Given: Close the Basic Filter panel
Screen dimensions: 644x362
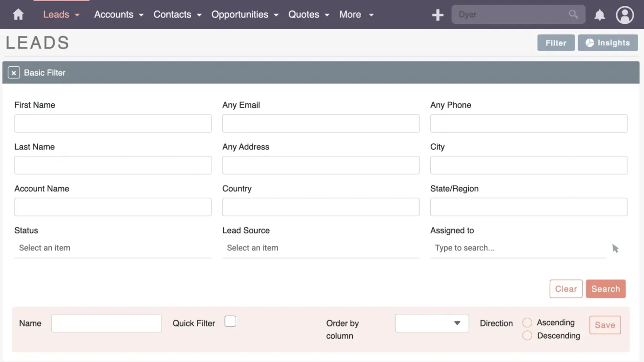Looking at the screenshot, I should tap(14, 72).
